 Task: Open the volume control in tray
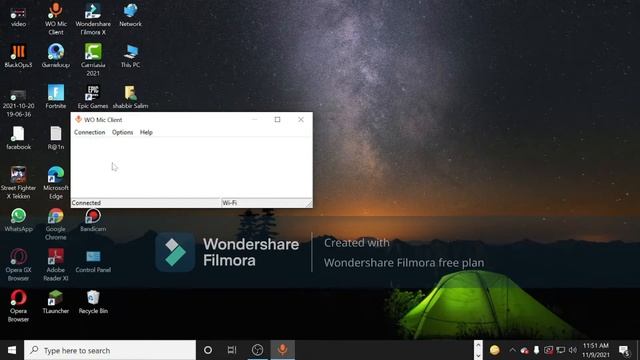coord(573,350)
